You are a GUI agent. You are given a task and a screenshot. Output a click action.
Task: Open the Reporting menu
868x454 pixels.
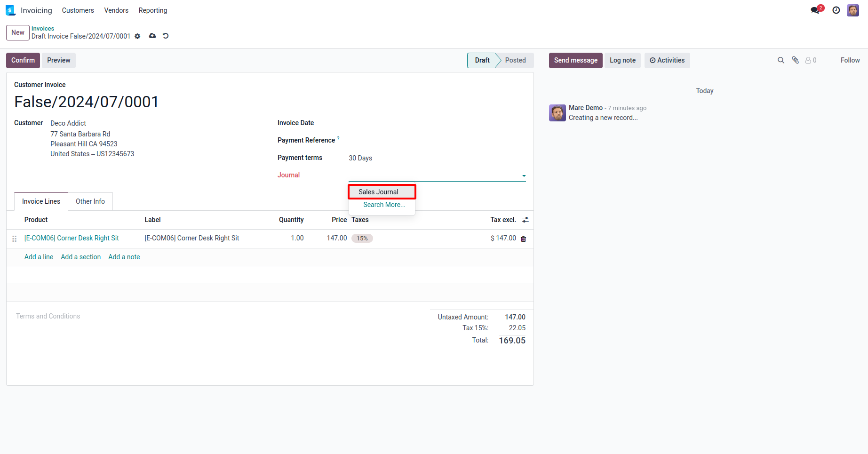(153, 10)
